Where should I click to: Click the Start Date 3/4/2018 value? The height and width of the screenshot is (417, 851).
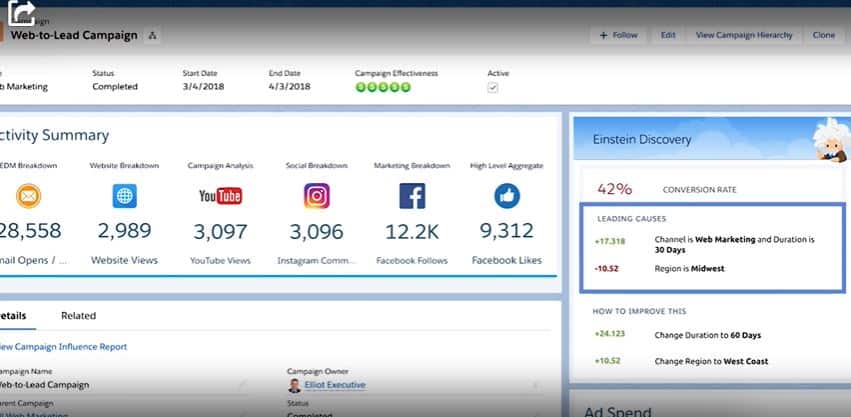tap(203, 87)
